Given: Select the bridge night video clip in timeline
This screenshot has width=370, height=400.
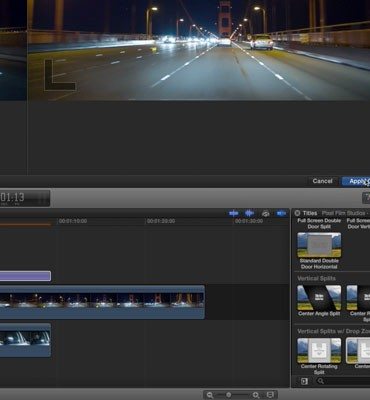Looking at the screenshot, I should click(x=102, y=302).
